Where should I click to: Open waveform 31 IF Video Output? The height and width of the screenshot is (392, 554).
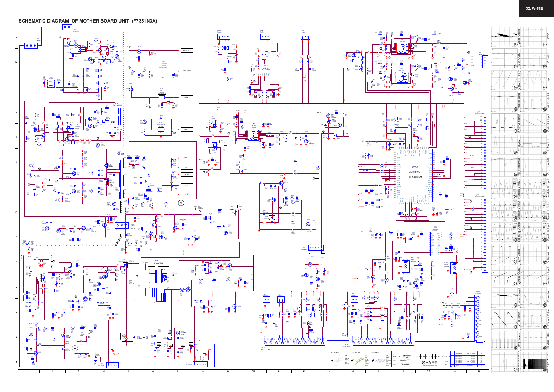point(505,297)
